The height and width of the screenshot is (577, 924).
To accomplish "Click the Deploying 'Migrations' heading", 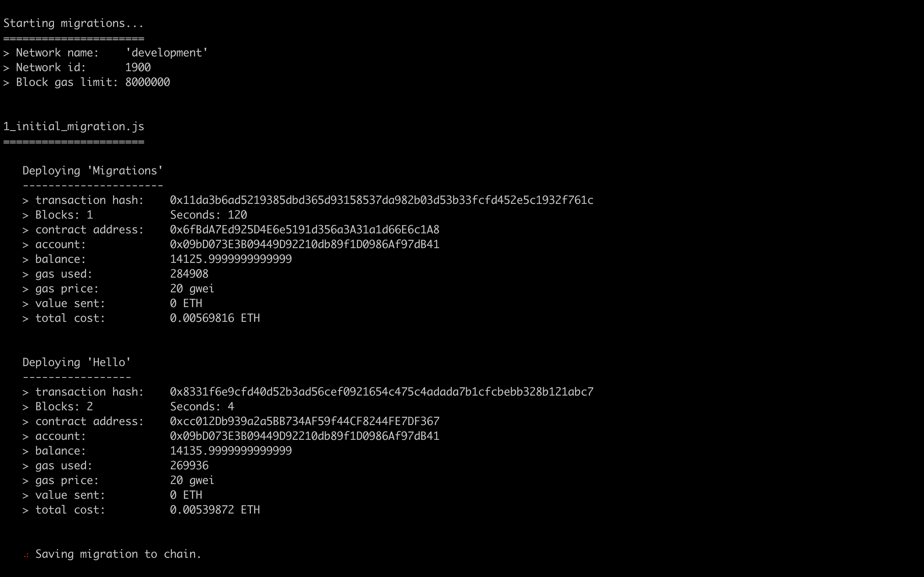I will point(93,171).
